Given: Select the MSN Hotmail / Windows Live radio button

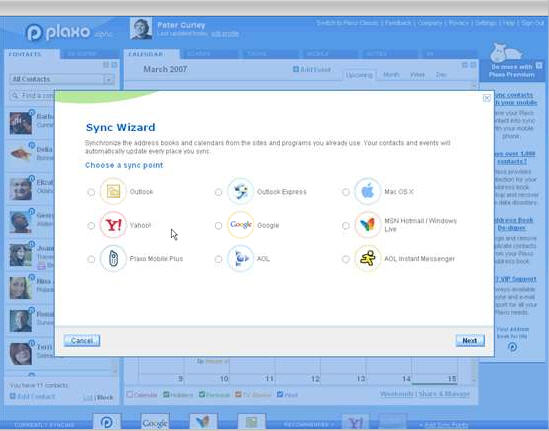Looking at the screenshot, I should pyautogui.click(x=346, y=226).
